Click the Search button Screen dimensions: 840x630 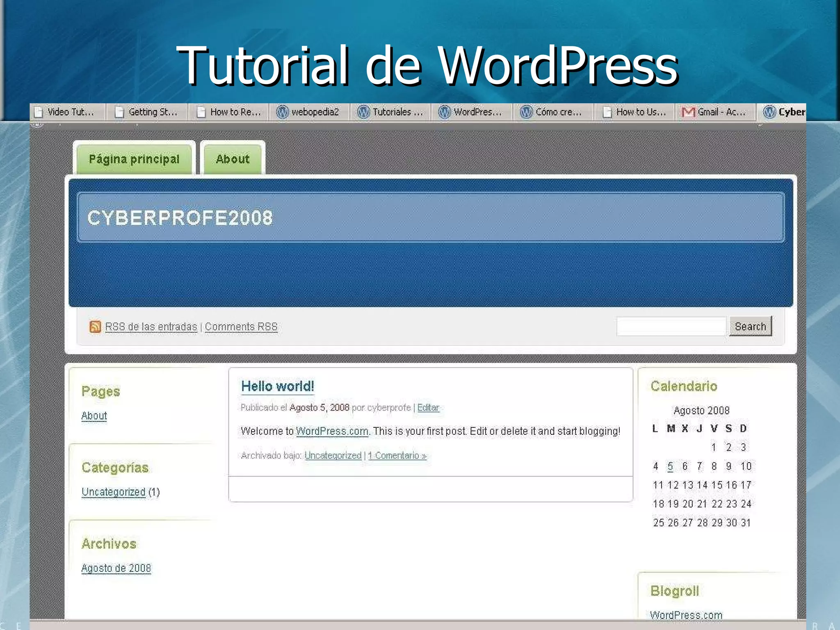click(x=751, y=326)
